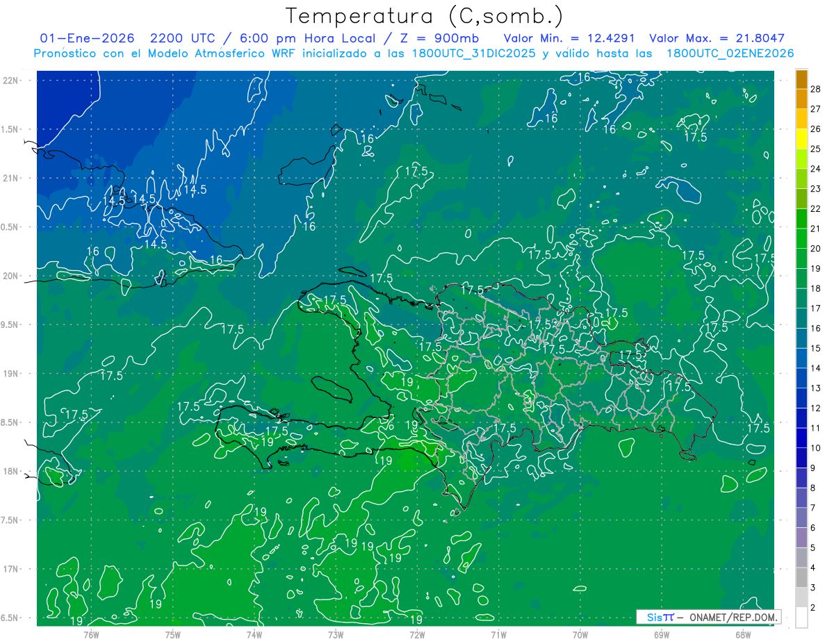Image resolution: width=834 pixels, height=644 pixels.
Task: Click the dark blue legend band between 10 and 11
Action: pyautogui.click(x=801, y=438)
